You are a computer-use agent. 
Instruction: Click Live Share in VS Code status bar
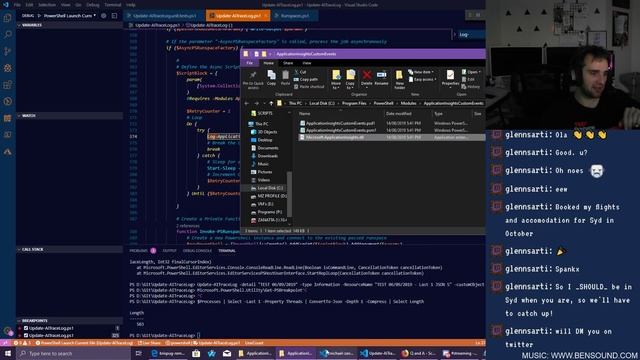tap(149, 343)
